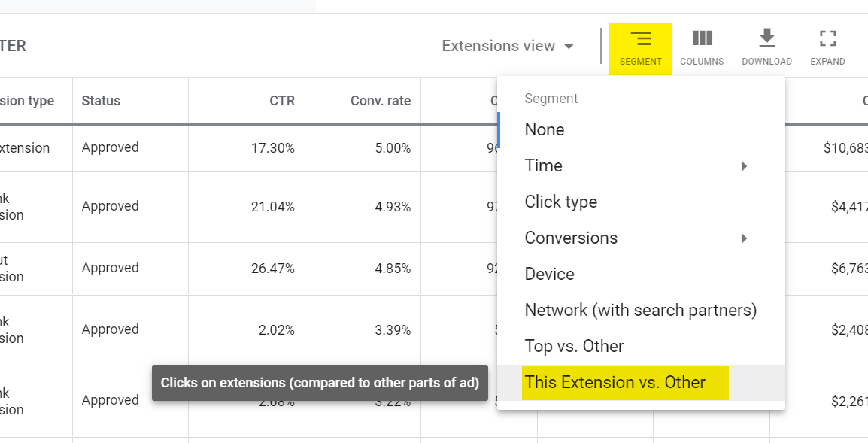Pick This Extension vs. Other
Screen dimensions: 868x443
pos(615,382)
